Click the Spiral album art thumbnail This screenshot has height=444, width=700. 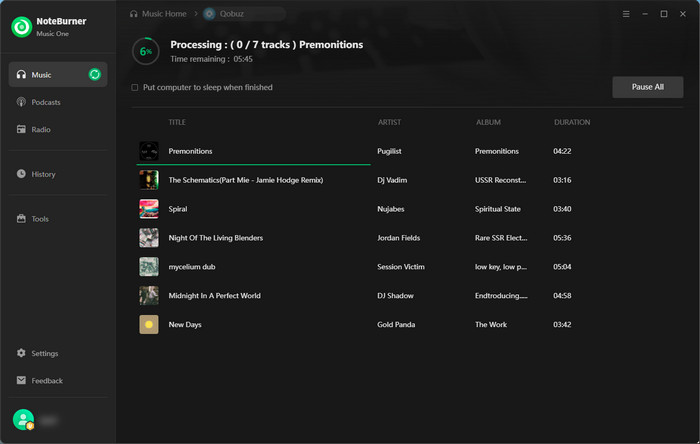149,209
